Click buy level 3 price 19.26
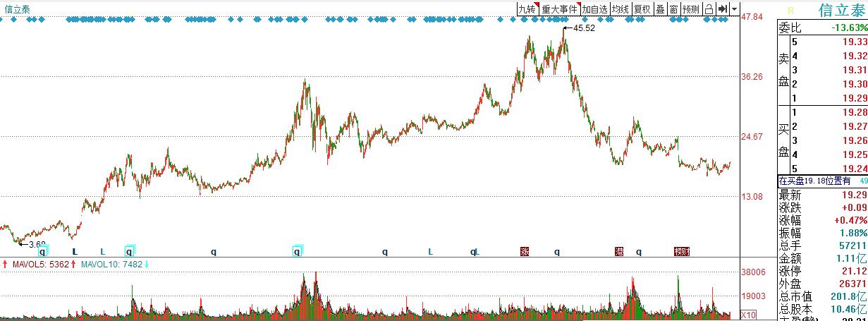Screen dimensions: 868x321 pos(855,140)
